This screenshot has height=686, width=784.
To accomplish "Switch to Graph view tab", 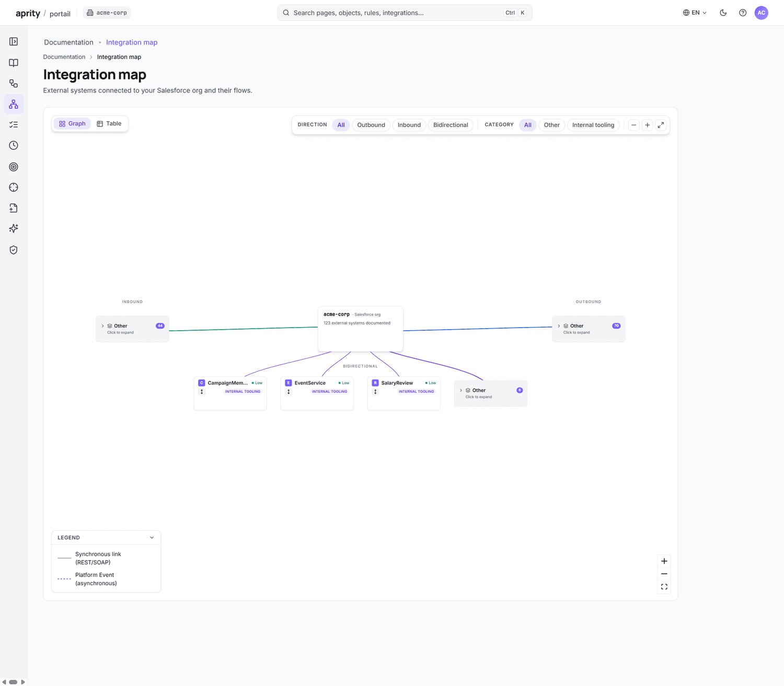I will 72,124.
